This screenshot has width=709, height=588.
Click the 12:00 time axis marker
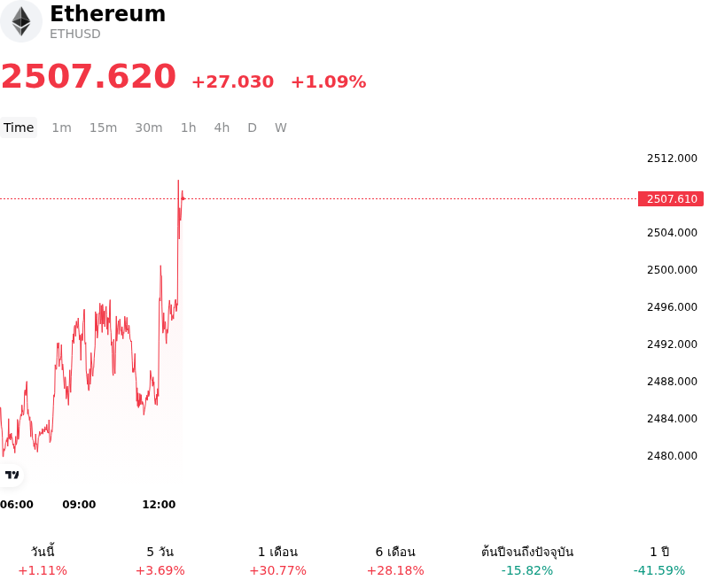[x=159, y=505]
